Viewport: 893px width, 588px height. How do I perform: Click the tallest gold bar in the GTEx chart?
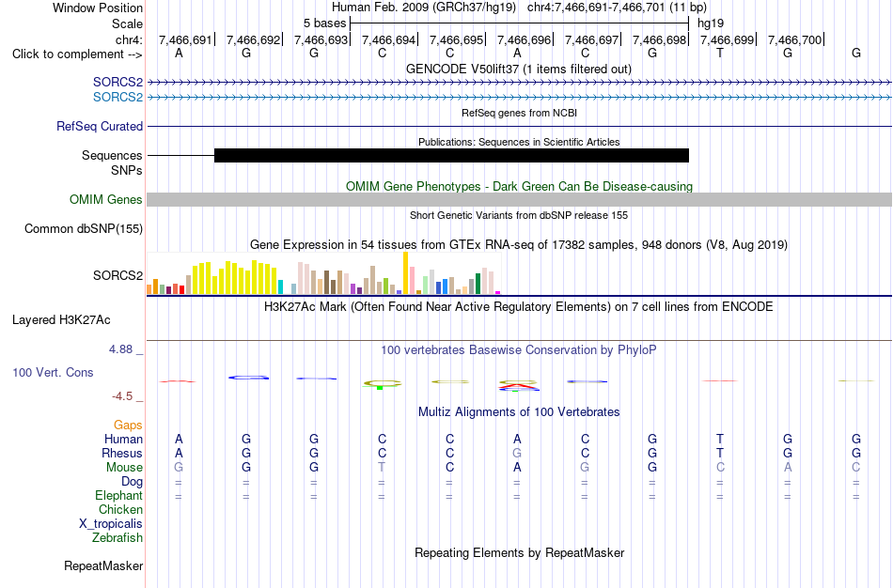point(405,272)
